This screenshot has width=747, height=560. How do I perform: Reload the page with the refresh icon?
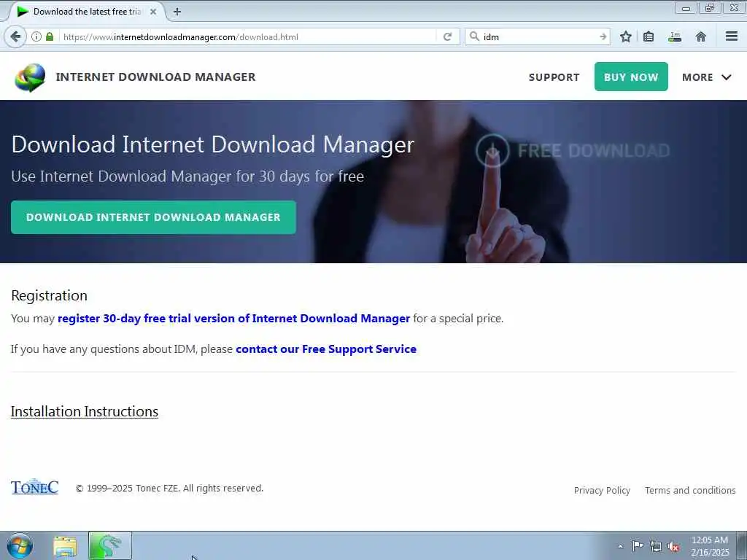tap(447, 36)
